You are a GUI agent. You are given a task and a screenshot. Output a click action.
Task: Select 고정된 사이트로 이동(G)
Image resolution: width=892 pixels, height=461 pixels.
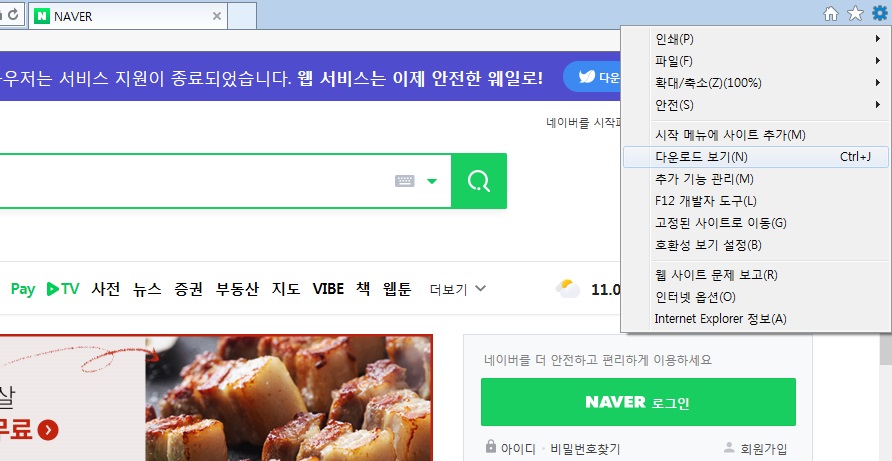[x=757, y=223]
